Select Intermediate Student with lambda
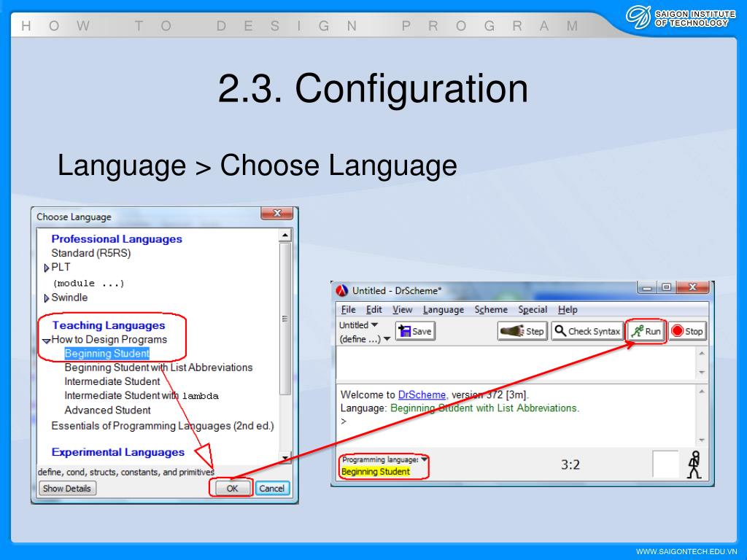747x560 pixels. tap(142, 396)
